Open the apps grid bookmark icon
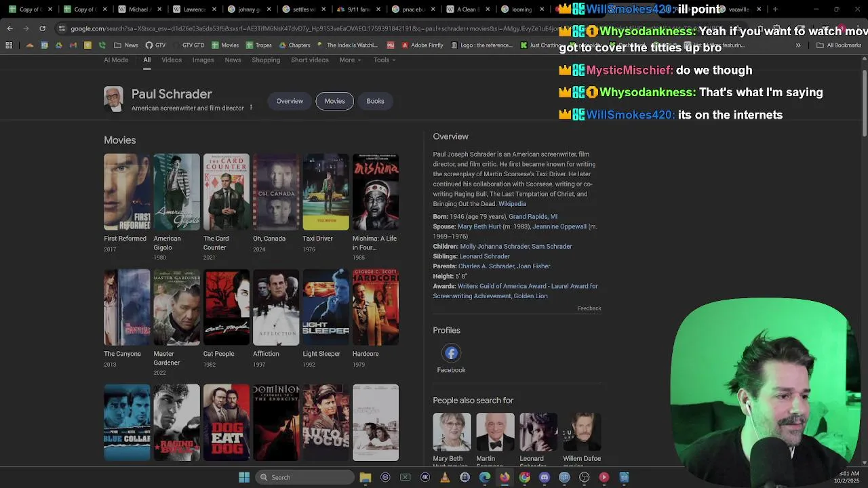Viewport: 868px width, 488px height. (x=9, y=45)
